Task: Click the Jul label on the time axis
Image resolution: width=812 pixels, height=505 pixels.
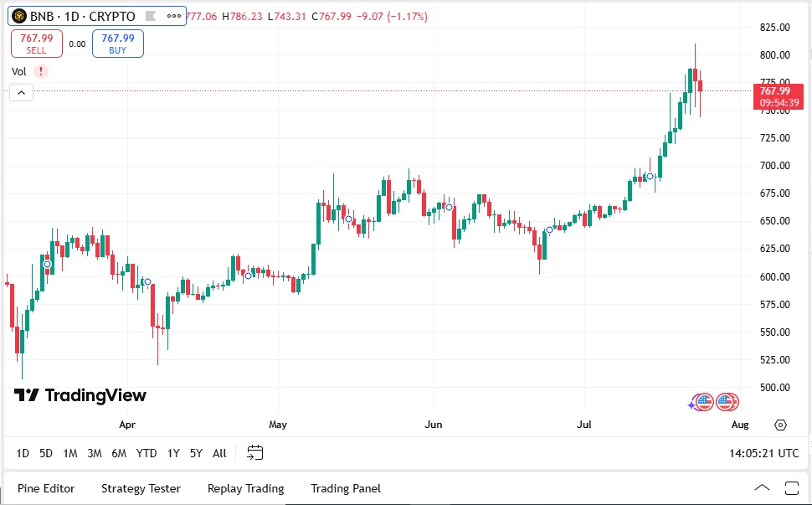Action: pos(584,425)
